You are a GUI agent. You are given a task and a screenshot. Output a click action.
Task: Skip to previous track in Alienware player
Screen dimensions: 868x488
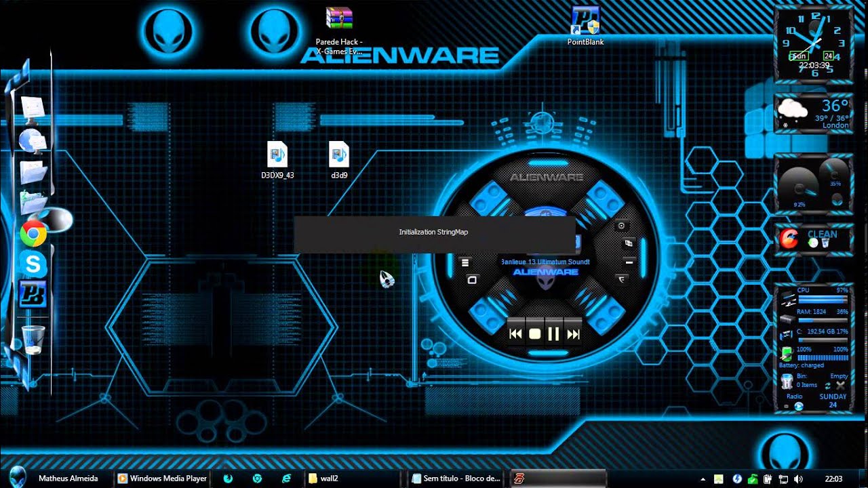516,333
